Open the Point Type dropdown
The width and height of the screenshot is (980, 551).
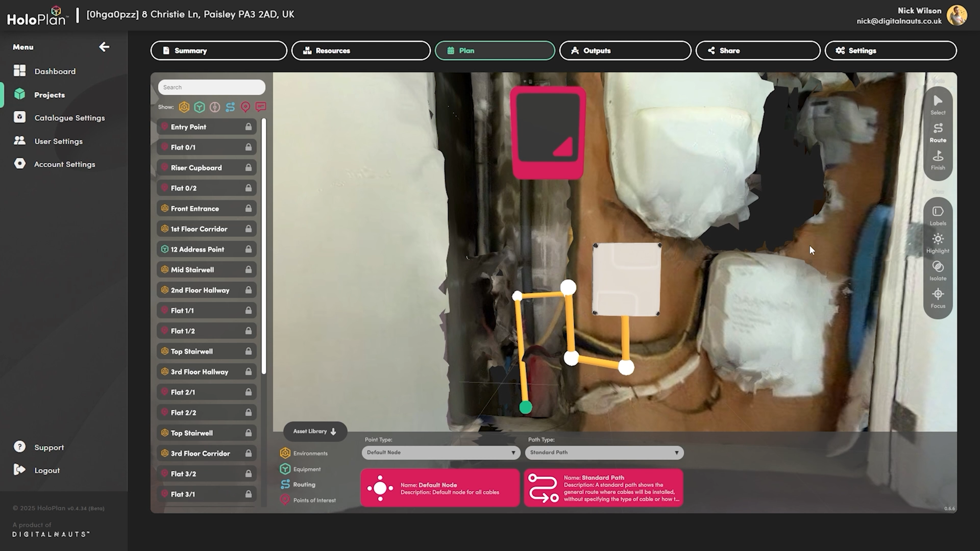click(440, 453)
